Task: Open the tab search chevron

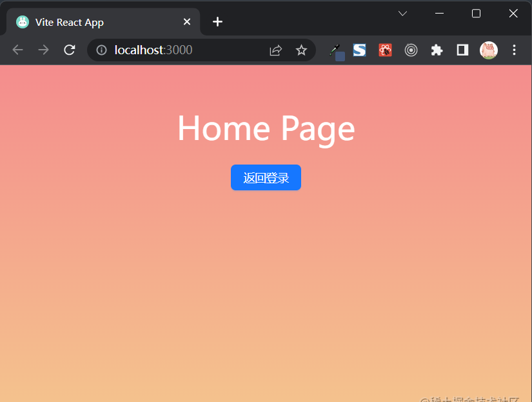Action: (x=402, y=14)
